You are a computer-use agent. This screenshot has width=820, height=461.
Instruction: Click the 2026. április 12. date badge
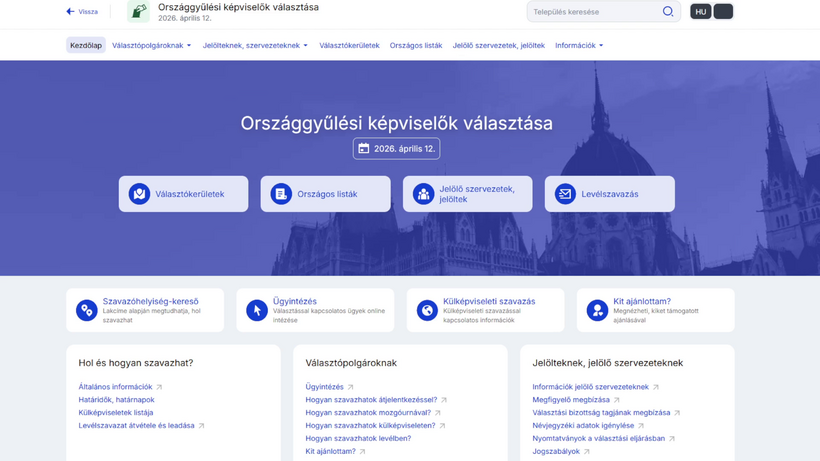click(x=396, y=148)
